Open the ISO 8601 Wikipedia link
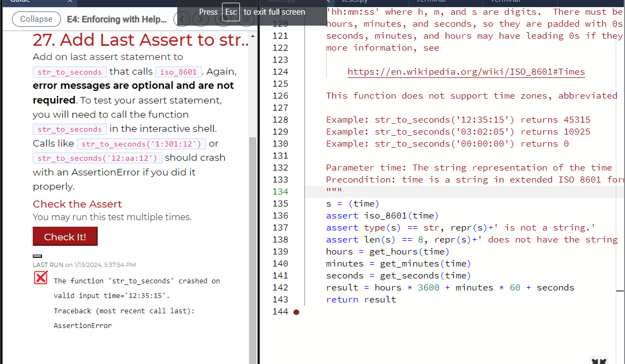The width and height of the screenshot is (625, 364). (x=466, y=71)
